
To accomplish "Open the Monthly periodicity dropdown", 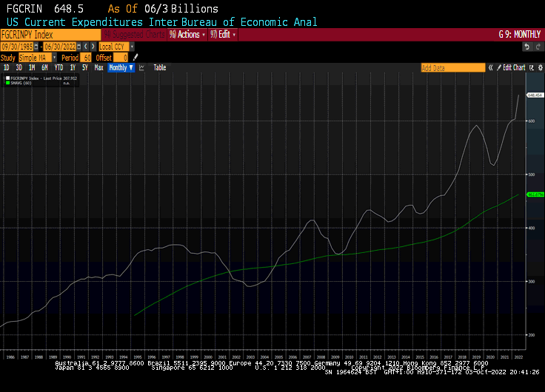I will click(121, 67).
